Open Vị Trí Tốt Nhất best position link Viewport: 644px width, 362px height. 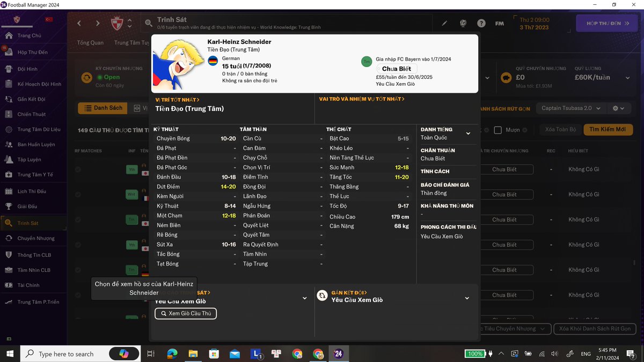[177, 100]
